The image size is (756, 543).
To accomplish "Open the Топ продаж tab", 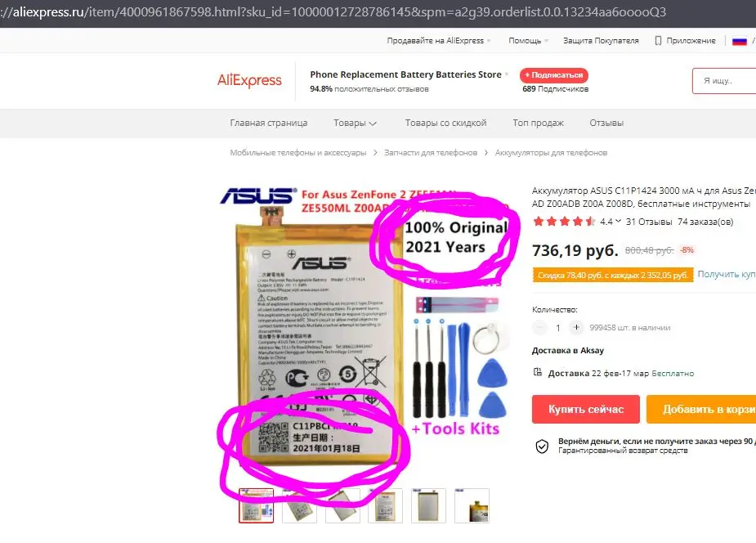I will 538,123.
